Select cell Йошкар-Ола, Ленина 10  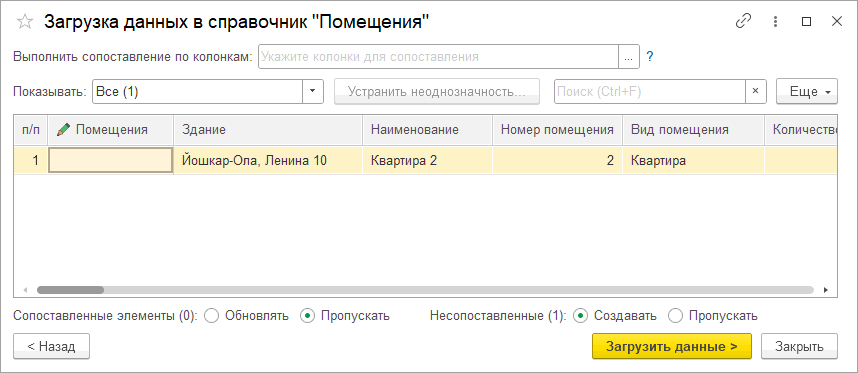[268, 161]
